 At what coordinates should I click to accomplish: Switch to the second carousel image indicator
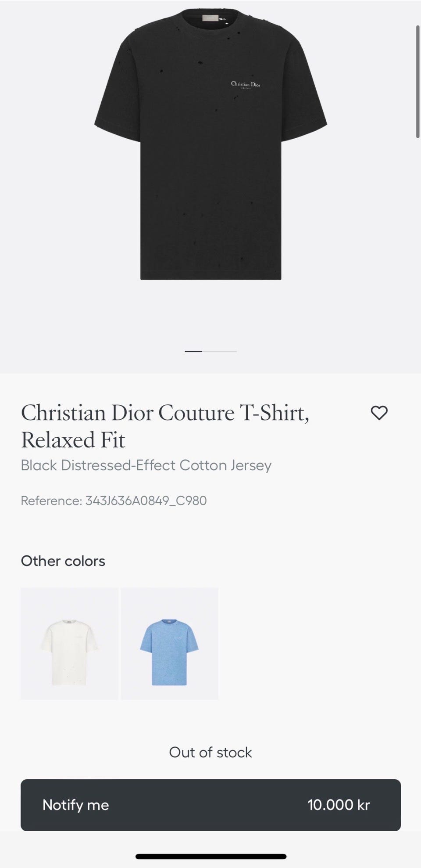point(219,351)
